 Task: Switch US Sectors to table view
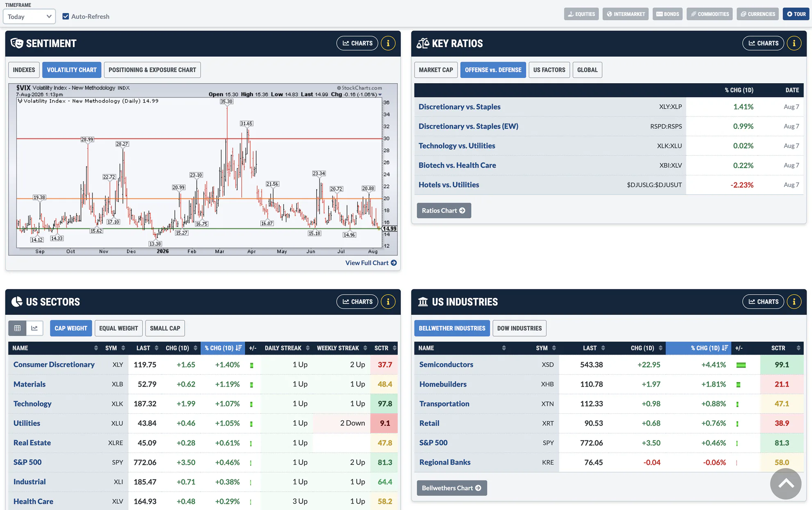click(x=17, y=328)
